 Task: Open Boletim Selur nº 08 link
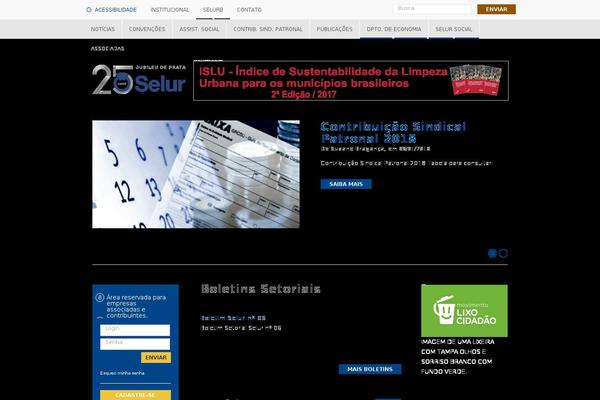[x=233, y=318]
